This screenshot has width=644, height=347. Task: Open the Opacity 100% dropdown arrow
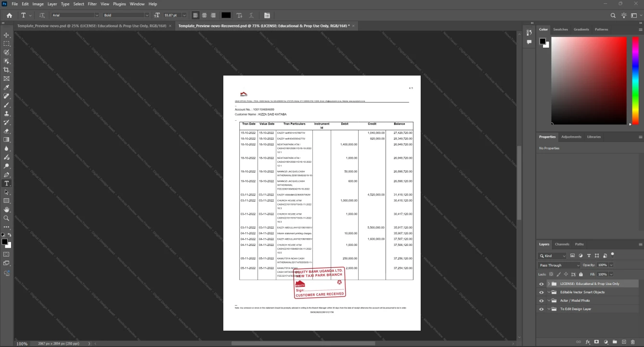coord(611,265)
